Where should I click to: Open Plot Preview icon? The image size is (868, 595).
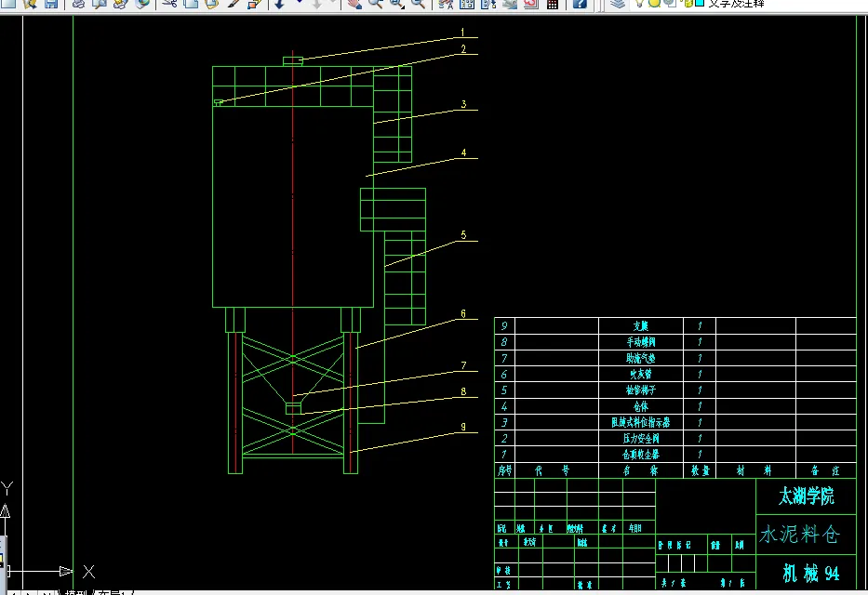click(100, 4)
